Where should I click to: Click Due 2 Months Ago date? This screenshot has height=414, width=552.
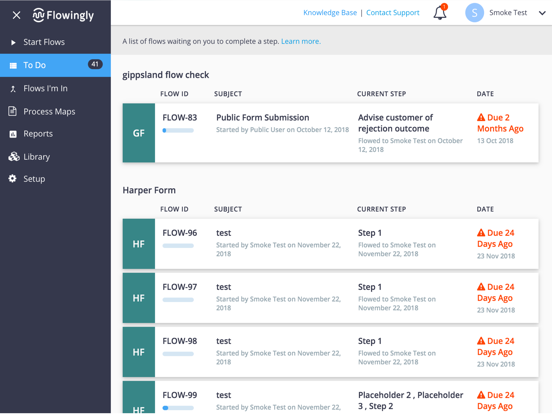[x=500, y=123]
